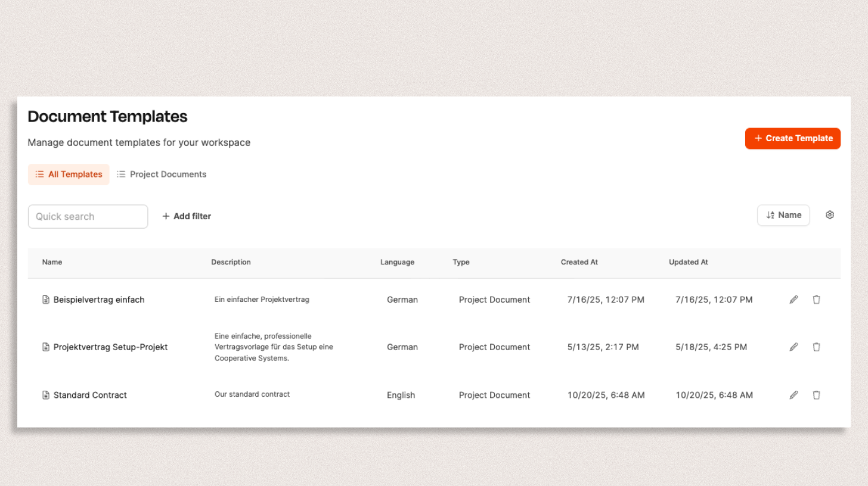Click the Type column header
The height and width of the screenshot is (486, 868).
tap(461, 262)
